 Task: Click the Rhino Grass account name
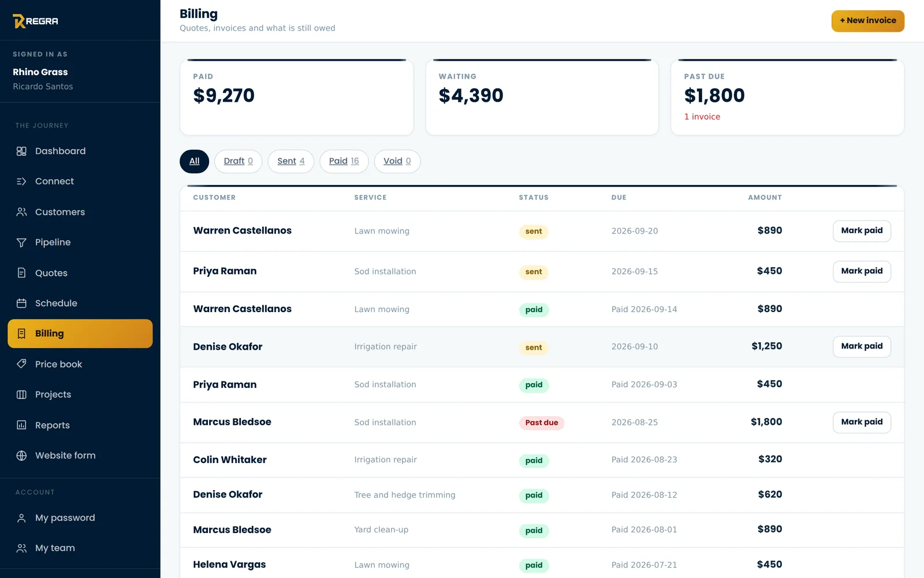(40, 72)
